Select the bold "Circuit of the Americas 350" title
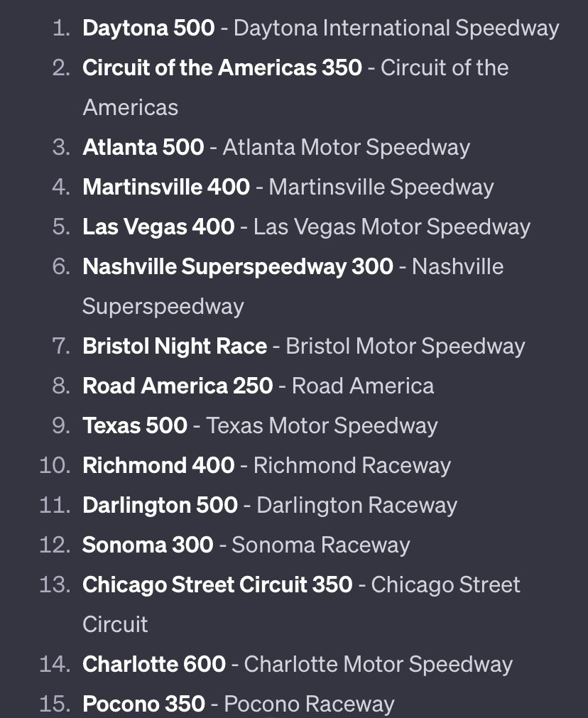This screenshot has width=588, height=718. [x=222, y=67]
